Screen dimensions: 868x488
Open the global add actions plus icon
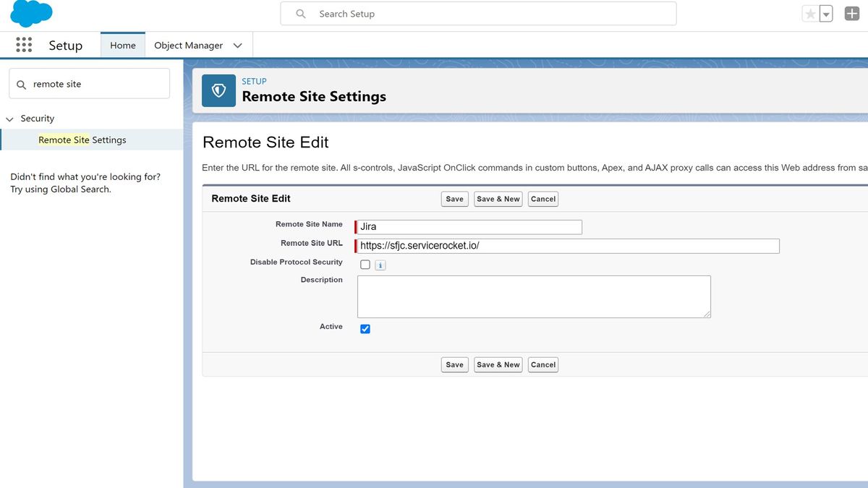pyautogui.click(x=851, y=13)
